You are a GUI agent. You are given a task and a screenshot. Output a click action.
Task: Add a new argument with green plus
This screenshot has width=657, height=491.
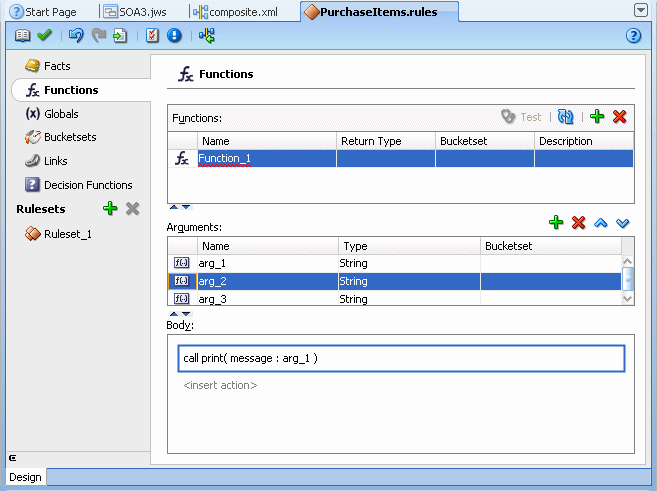click(x=556, y=222)
